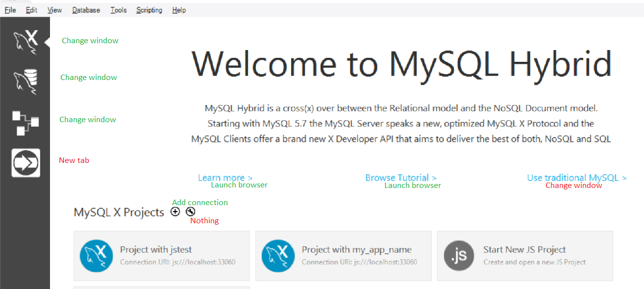
Task: Click Use traditional MySQL link
Action: [x=577, y=178]
